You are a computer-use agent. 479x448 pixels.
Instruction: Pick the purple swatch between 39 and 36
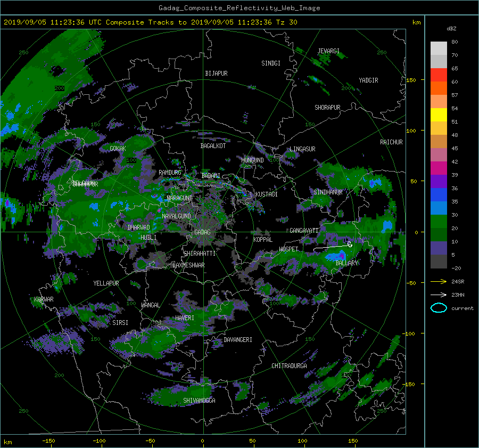(x=439, y=182)
